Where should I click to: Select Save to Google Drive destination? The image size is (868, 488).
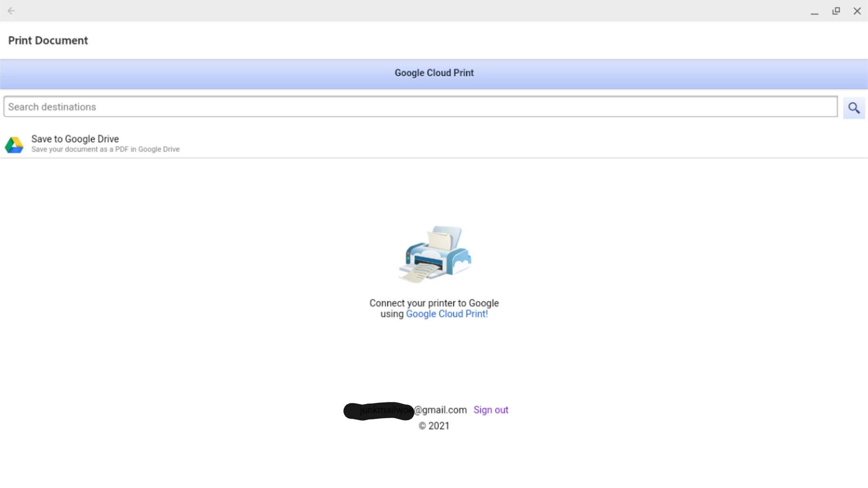click(75, 139)
